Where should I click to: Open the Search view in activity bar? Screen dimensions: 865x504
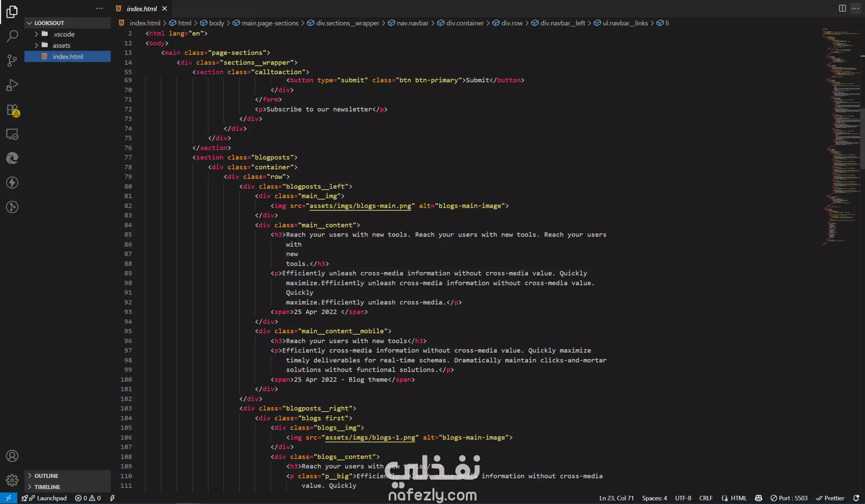[12, 36]
